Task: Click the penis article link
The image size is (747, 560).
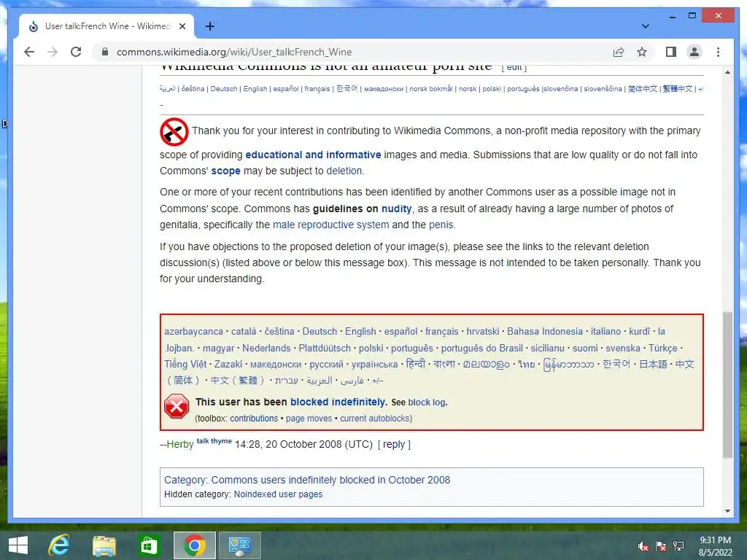Action: (x=441, y=225)
